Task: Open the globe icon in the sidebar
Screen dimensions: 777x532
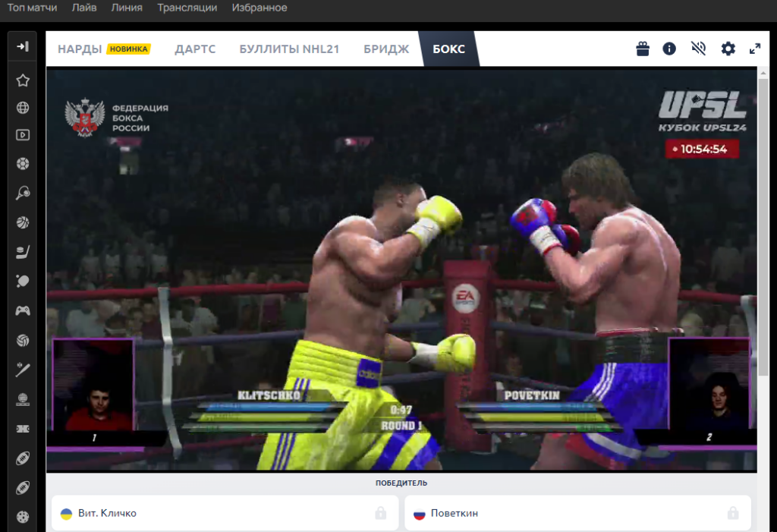Action: pos(22,108)
